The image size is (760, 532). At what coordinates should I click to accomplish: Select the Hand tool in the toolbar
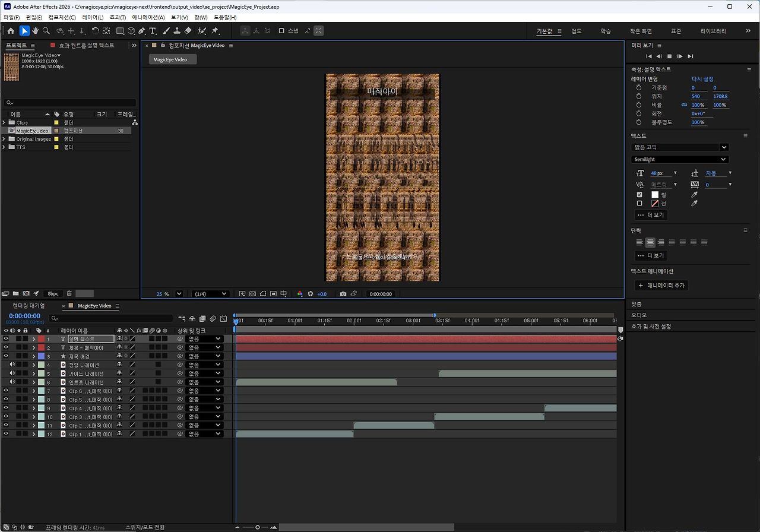[35, 31]
